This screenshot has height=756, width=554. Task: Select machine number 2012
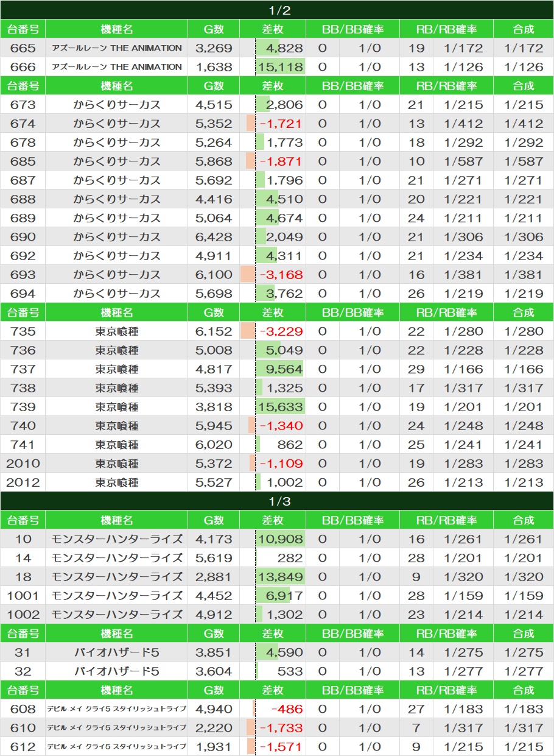coord(23,482)
